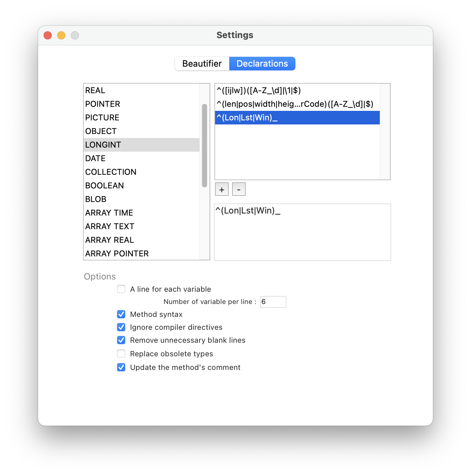
Task: Switch to the Beautifier tab
Action: tap(202, 64)
